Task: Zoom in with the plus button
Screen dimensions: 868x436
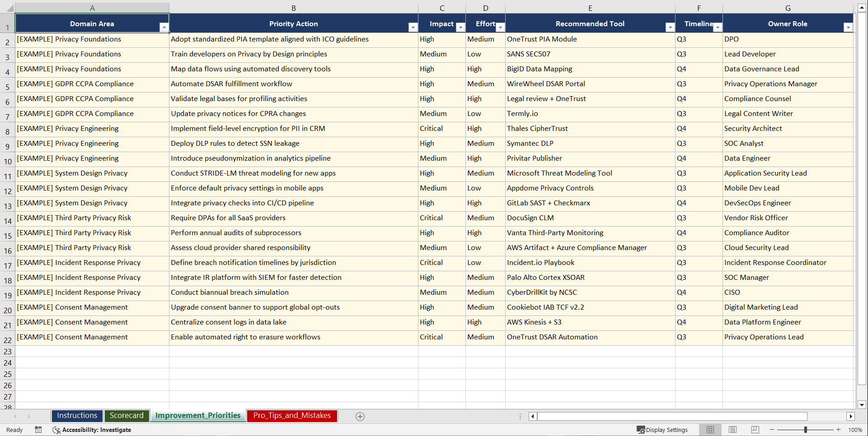Action: tap(838, 429)
